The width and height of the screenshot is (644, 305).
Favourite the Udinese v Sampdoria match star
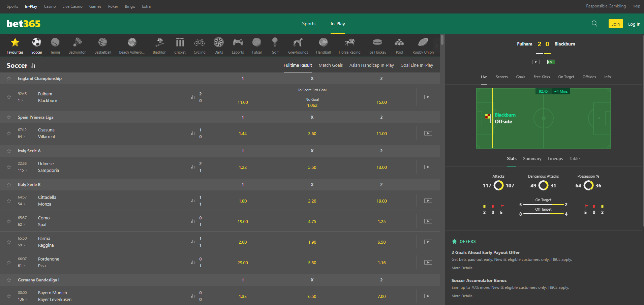click(9, 167)
